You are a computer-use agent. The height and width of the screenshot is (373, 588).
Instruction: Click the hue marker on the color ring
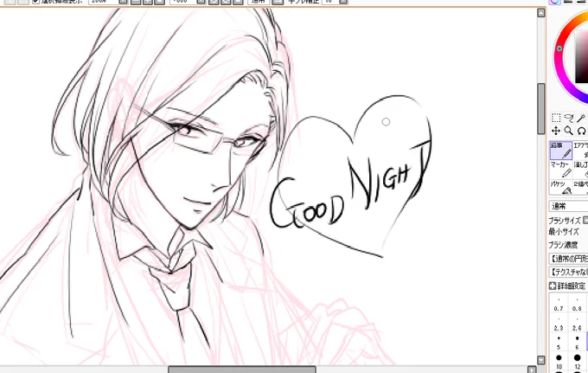pyautogui.click(x=559, y=48)
